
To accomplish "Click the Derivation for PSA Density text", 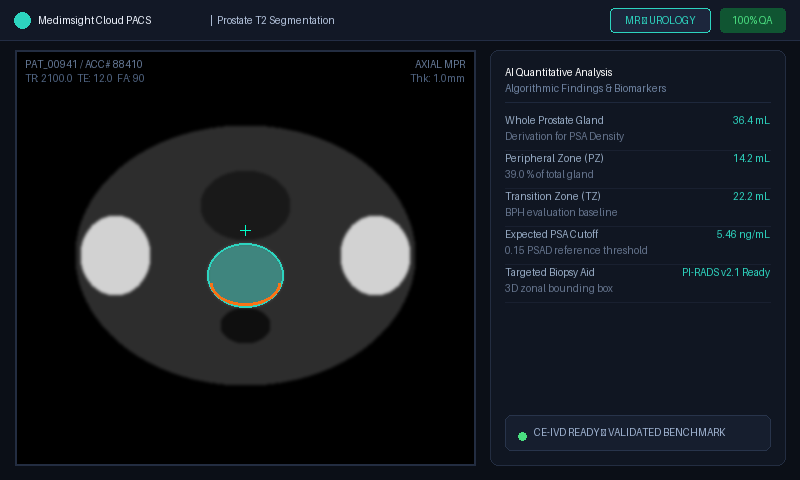I will (x=564, y=136).
